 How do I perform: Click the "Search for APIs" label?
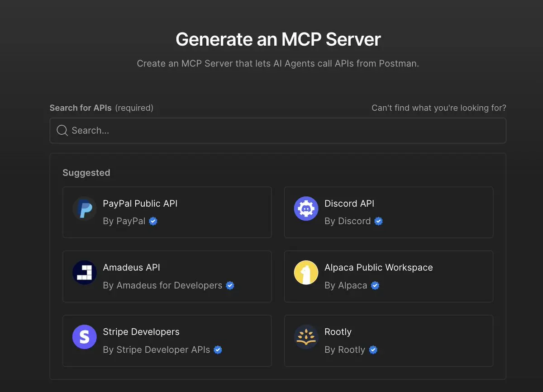(81, 108)
